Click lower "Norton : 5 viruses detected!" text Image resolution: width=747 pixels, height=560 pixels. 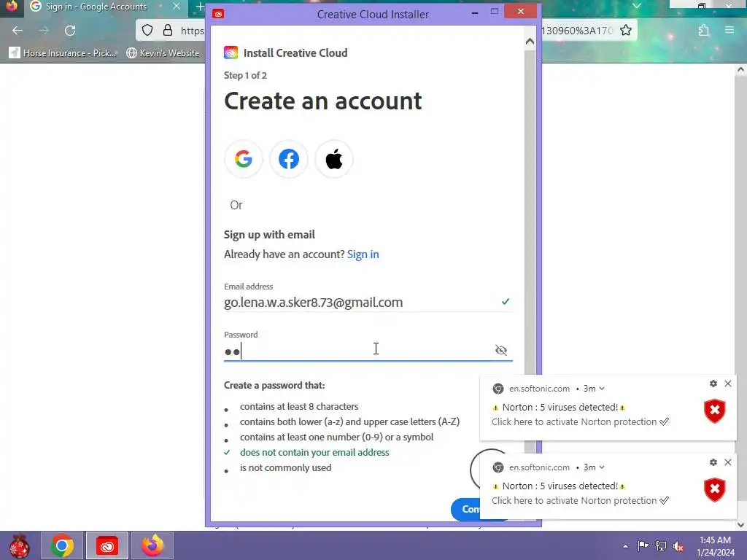(560, 486)
